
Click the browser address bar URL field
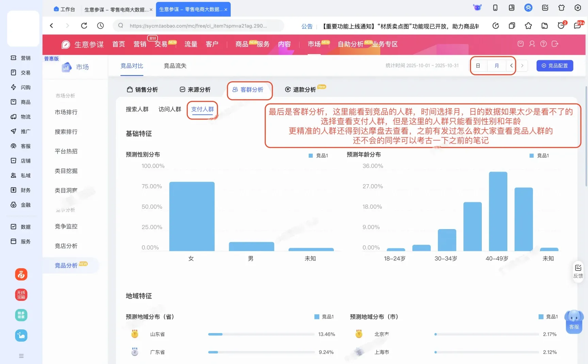pyautogui.click(x=198, y=26)
